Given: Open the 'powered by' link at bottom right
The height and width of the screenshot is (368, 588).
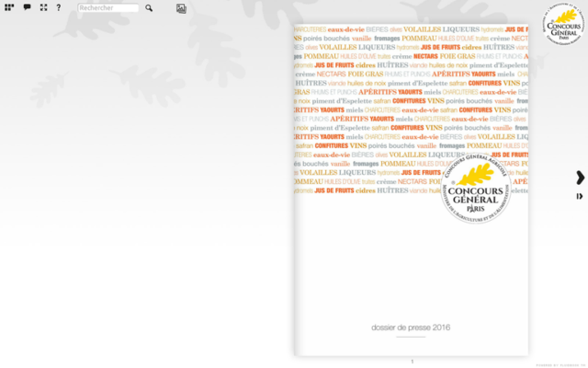Looking at the screenshot, I should (x=560, y=364).
